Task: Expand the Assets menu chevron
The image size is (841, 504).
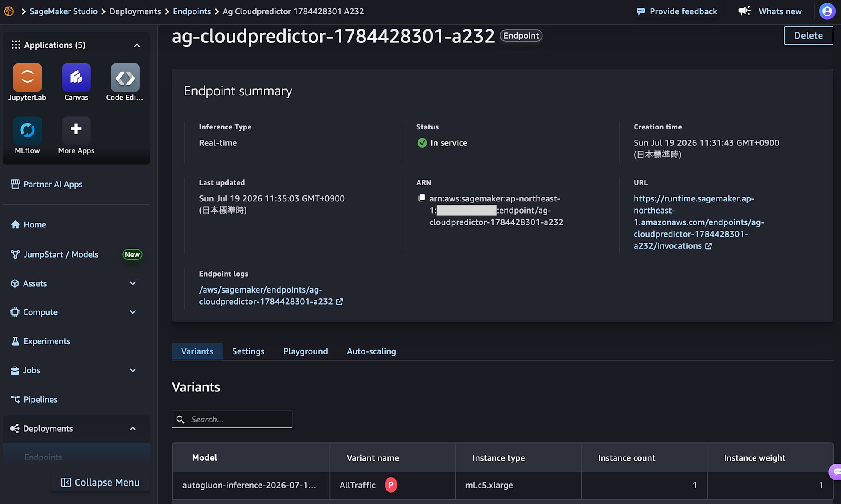Action: pos(132,283)
